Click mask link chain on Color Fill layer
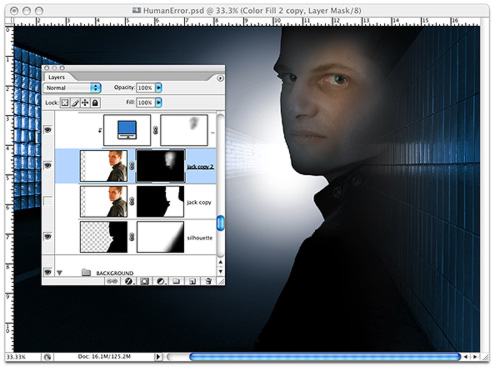This screenshot has height=382, width=500. 155,131
